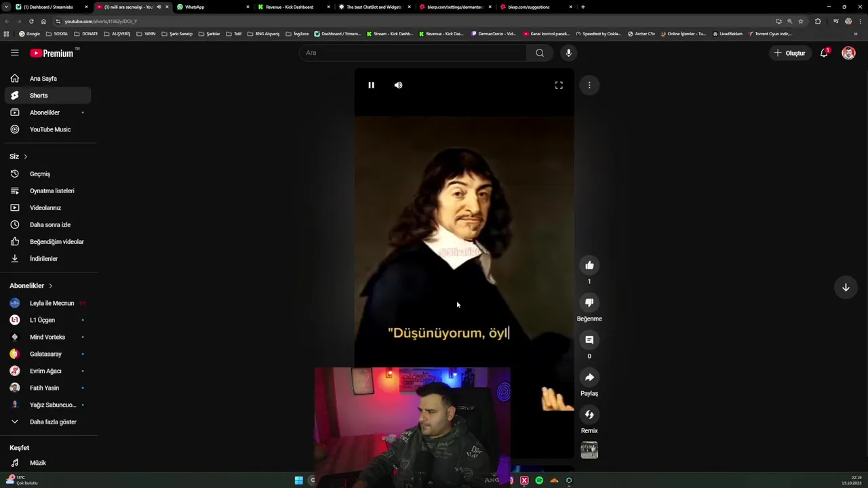This screenshot has height=488, width=868.
Task: Open the Şarkılar bookmark folder
Action: pyautogui.click(x=210, y=34)
